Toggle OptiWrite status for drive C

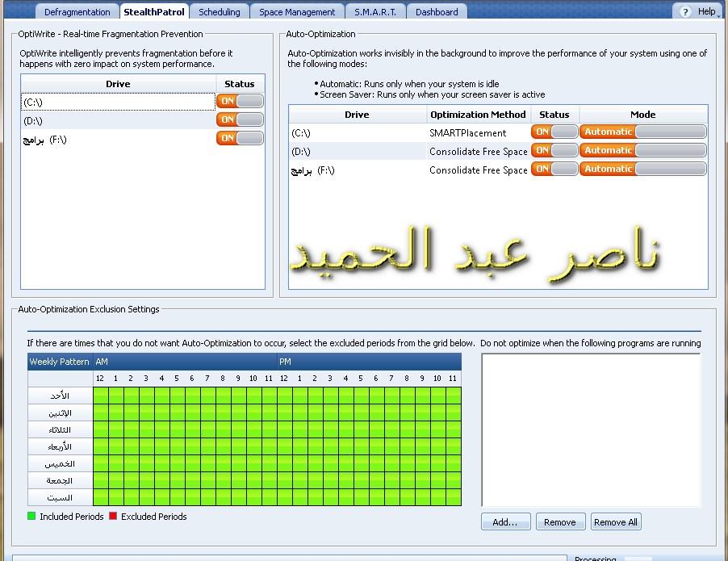point(240,101)
